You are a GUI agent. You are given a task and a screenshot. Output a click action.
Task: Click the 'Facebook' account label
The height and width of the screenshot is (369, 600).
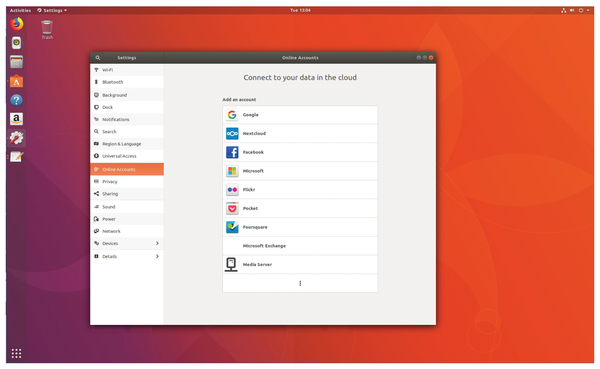pos(253,152)
